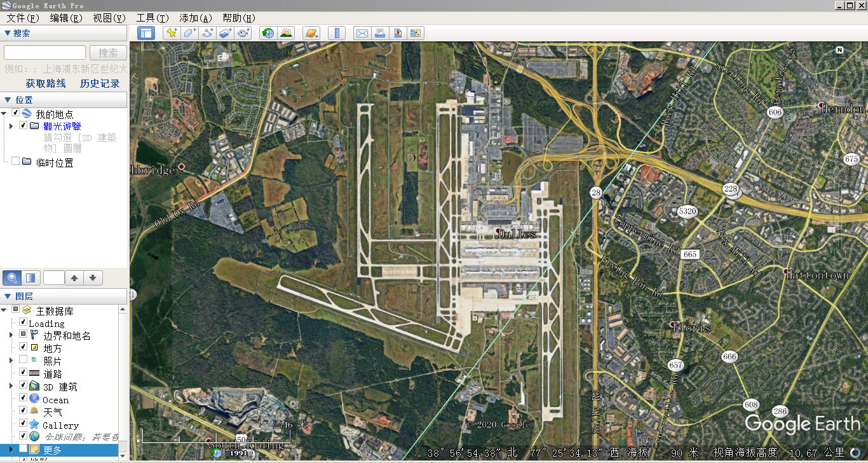Add a placemark with the pushpin tool

coord(171,33)
